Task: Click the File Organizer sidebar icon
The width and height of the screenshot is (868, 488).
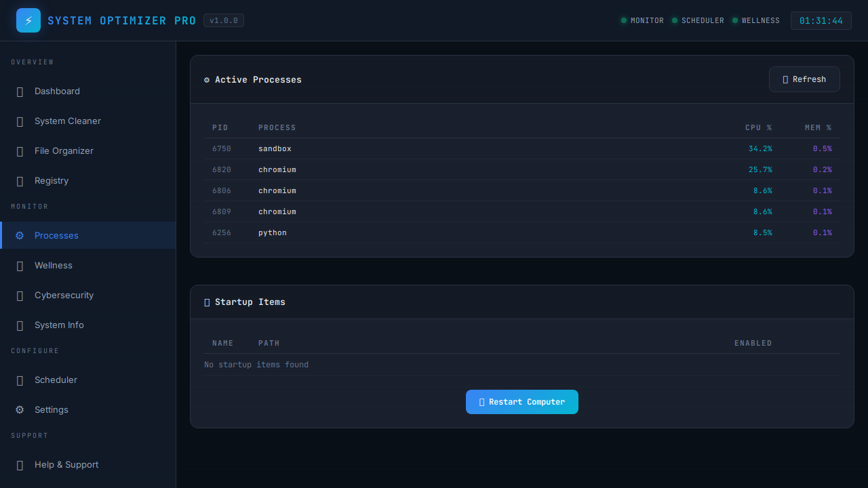Action: [x=20, y=151]
